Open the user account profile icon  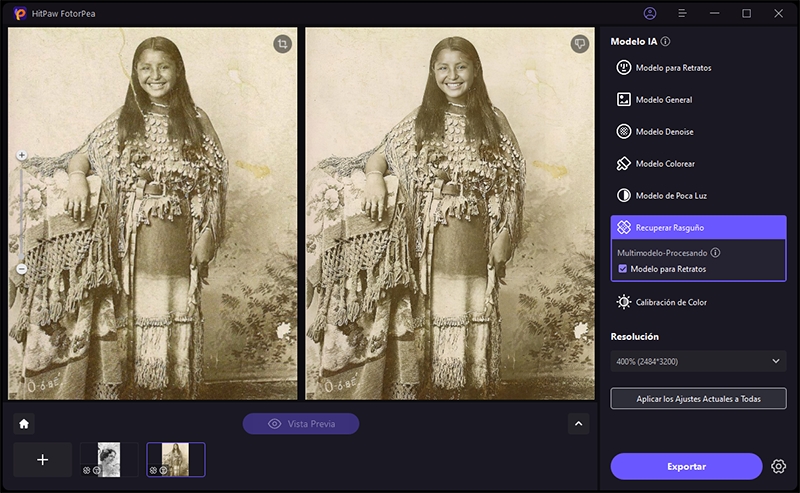[649, 13]
